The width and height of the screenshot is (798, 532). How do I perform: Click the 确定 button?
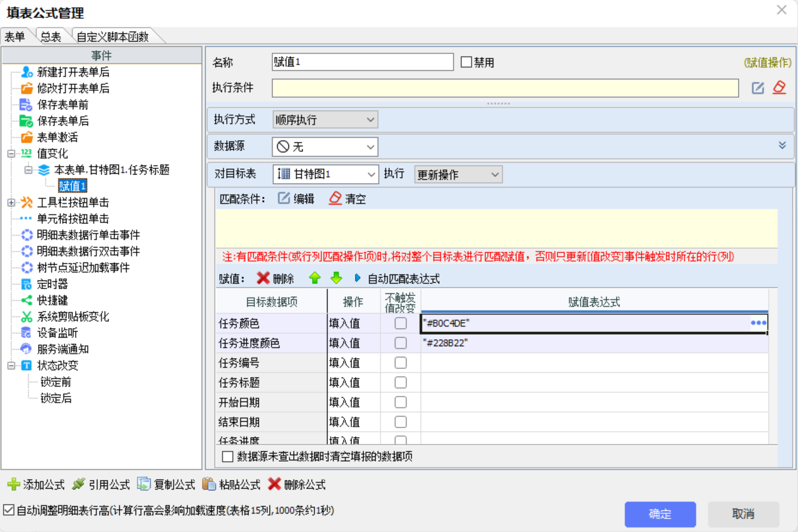(660, 514)
